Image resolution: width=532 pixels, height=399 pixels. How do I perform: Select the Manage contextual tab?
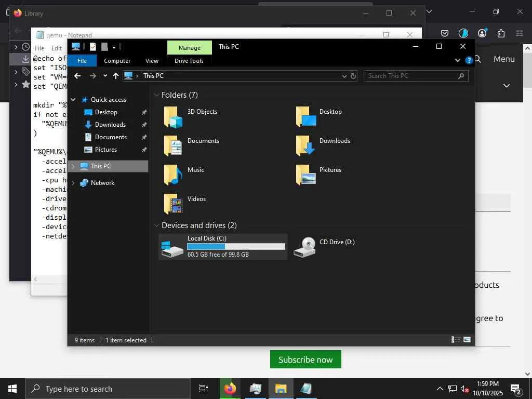click(x=189, y=47)
